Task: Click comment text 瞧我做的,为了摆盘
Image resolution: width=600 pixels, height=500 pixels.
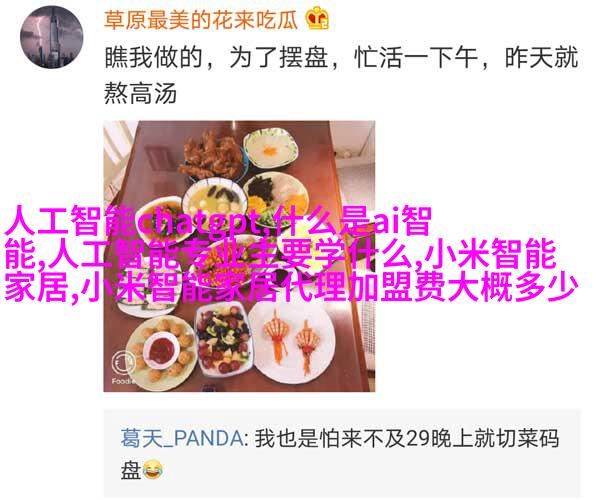Action: pyautogui.click(x=216, y=58)
